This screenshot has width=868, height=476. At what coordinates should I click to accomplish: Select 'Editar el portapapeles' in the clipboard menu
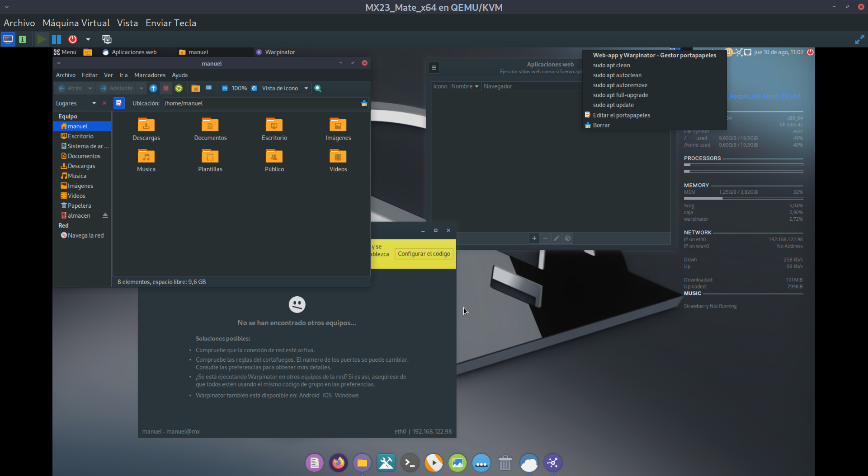pyautogui.click(x=655, y=115)
